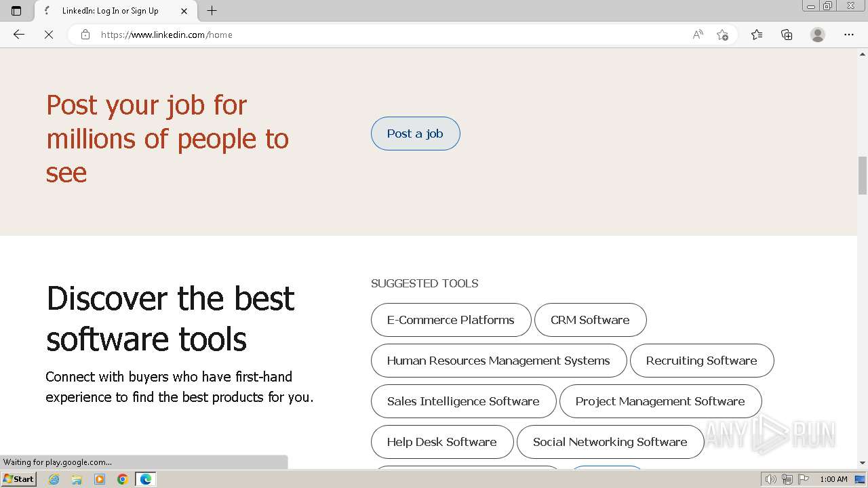
Task: Open Collections panel
Action: coord(787,35)
